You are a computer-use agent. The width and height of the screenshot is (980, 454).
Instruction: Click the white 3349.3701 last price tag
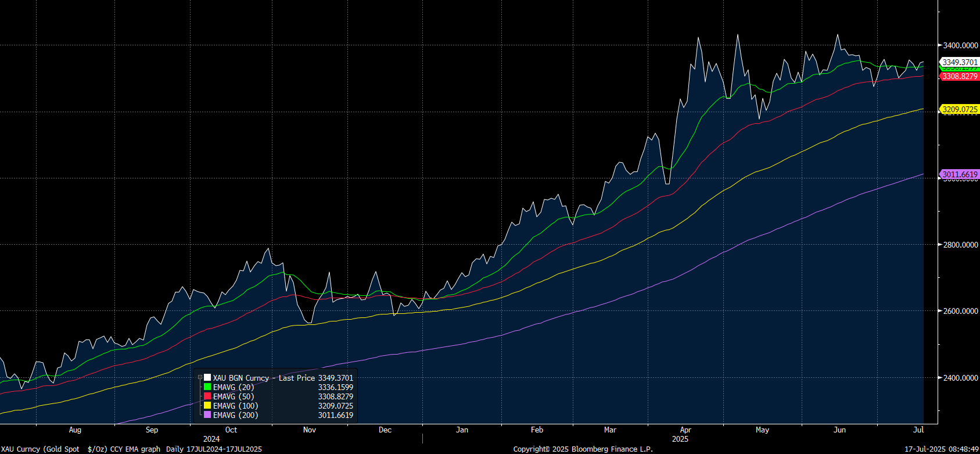[x=960, y=62]
